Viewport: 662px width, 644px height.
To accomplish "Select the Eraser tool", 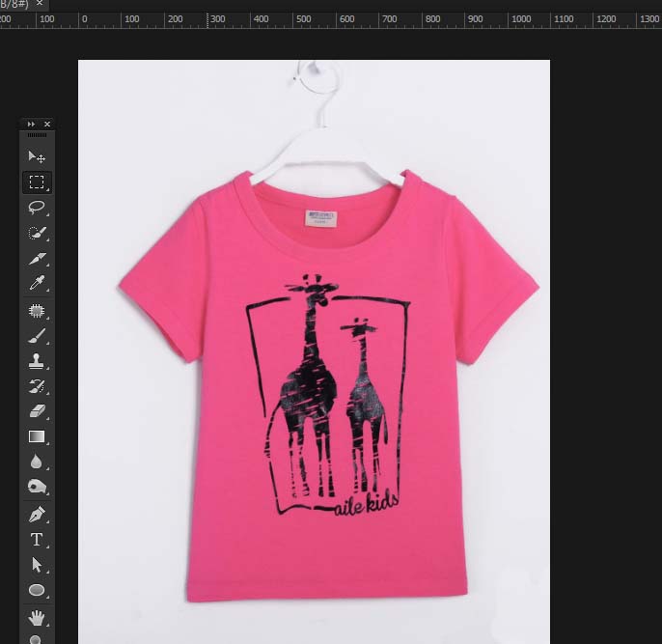I will tap(37, 411).
